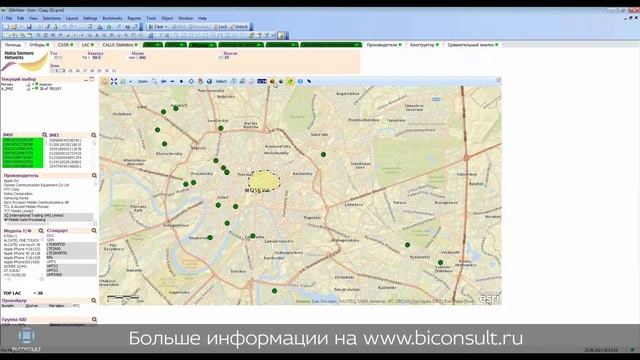Screen dimensions: 640x360
Task: Click the map icon under the cursor
Action: coord(272,82)
